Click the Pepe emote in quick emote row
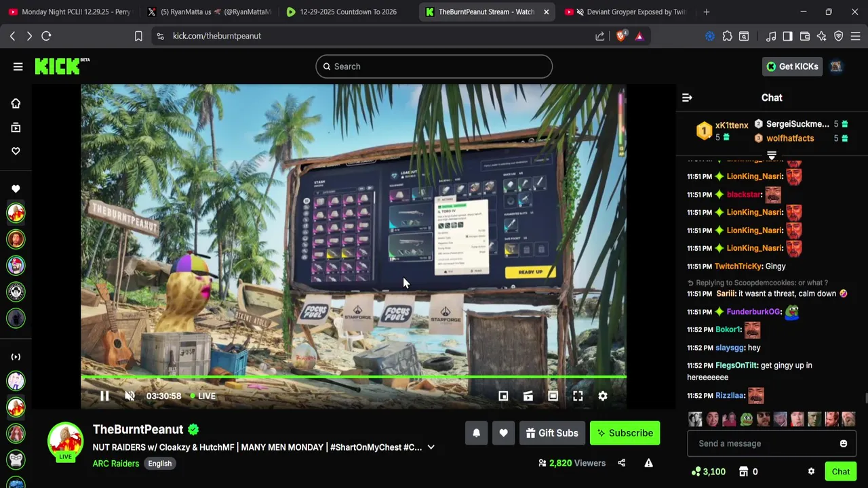Image resolution: width=868 pixels, height=488 pixels. click(747, 419)
